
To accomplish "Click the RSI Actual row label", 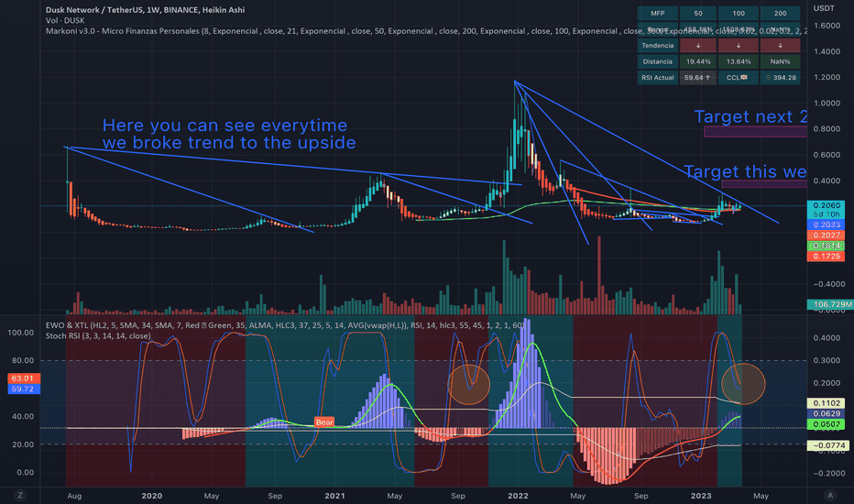I will 657,77.
